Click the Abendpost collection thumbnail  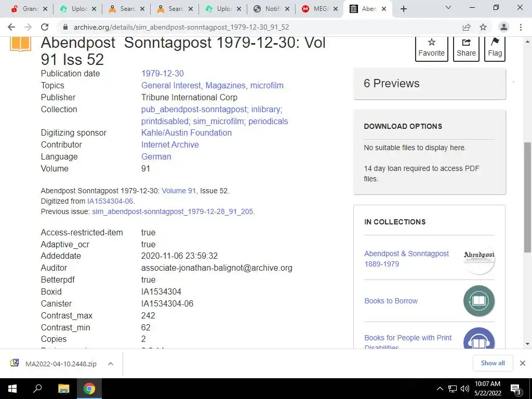coord(478,259)
